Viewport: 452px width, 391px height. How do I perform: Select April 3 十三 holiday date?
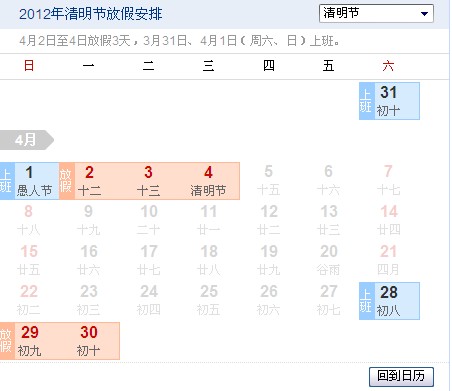pyautogui.click(x=149, y=181)
